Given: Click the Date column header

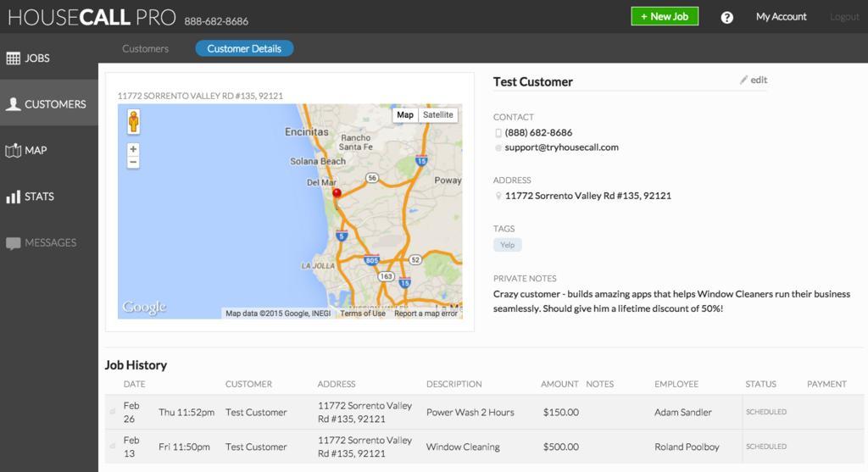Looking at the screenshot, I should pos(134,384).
